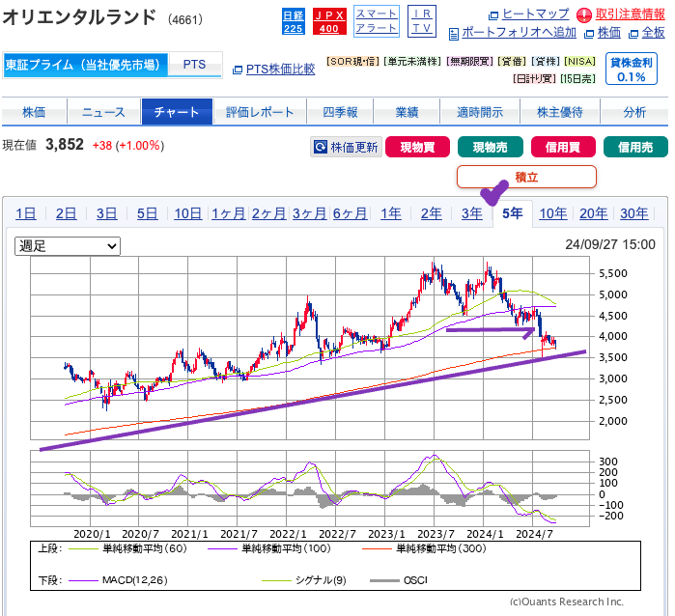
Task: Click the OSCI legend entry
Action: click(x=399, y=580)
